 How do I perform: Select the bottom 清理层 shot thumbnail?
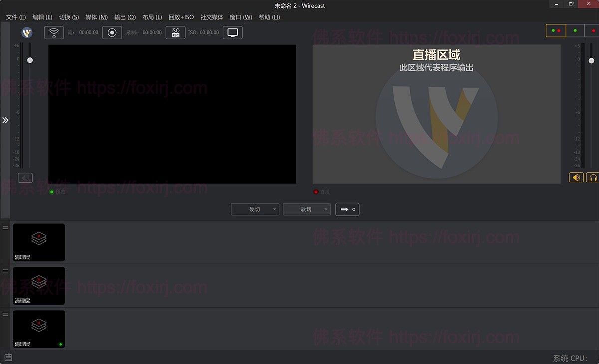click(38, 329)
